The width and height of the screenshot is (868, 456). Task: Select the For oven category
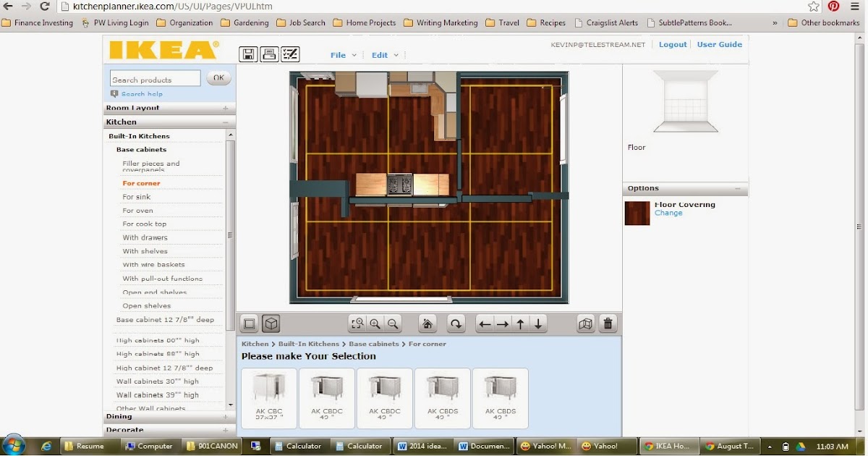(x=137, y=211)
